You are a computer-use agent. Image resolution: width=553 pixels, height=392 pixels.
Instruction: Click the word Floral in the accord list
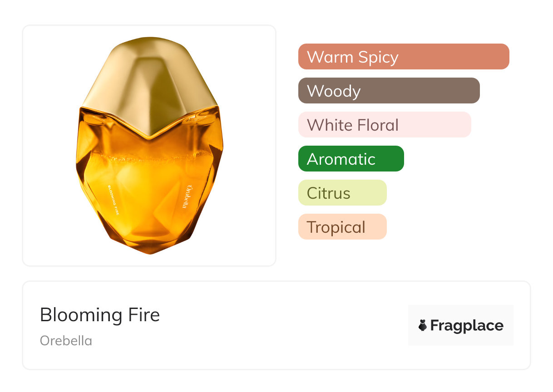point(378,125)
